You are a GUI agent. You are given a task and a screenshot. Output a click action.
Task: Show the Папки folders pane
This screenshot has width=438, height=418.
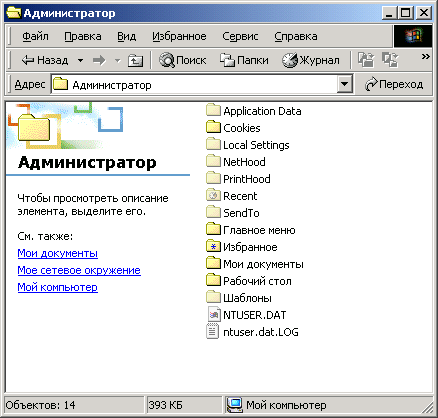click(244, 60)
